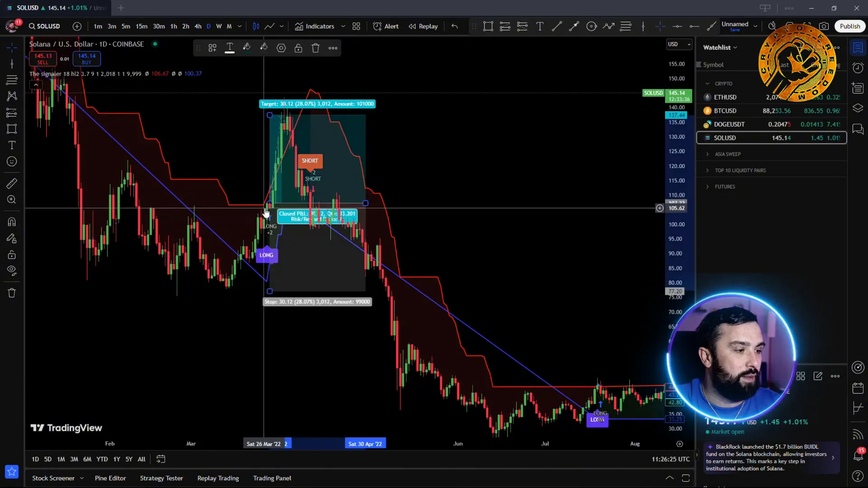Select DOGEUSDT in the watchlist
This screenshot has width=868, height=488.
772,124
